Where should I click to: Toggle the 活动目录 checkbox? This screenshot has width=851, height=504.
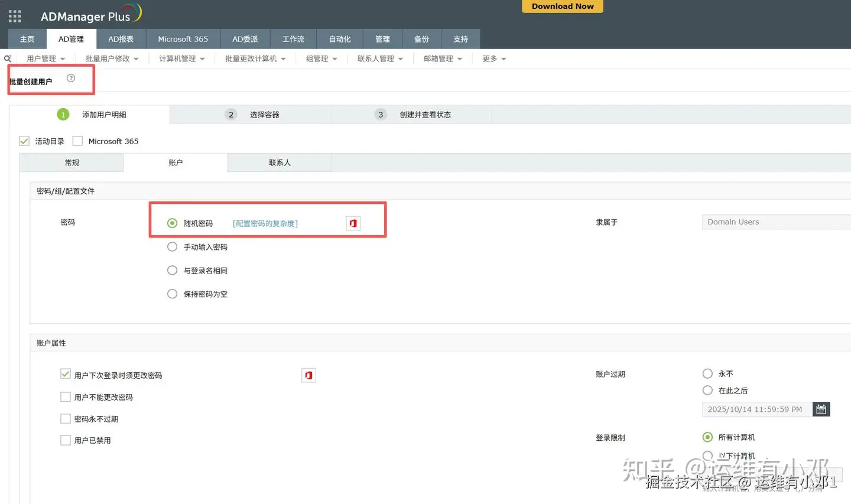[24, 141]
